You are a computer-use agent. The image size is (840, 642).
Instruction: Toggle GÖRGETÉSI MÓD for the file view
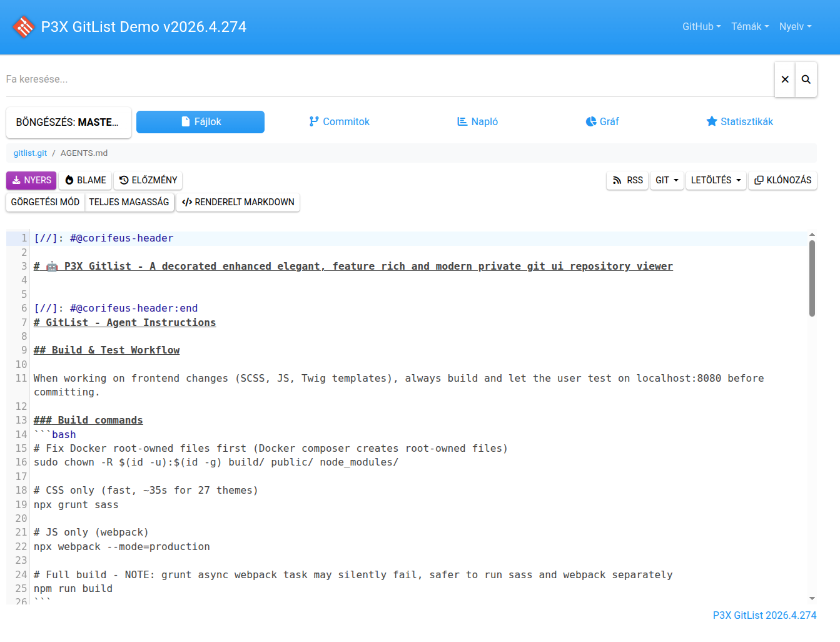pyautogui.click(x=44, y=202)
